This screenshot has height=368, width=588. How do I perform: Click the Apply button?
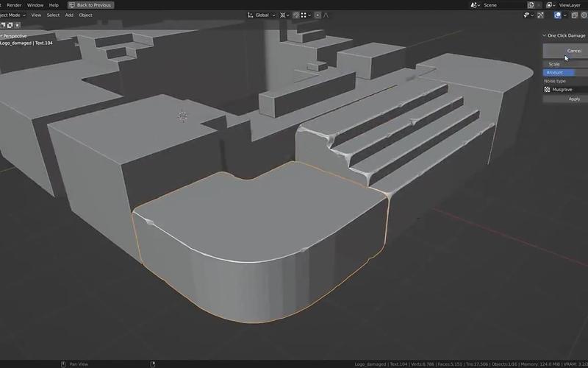pos(565,99)
